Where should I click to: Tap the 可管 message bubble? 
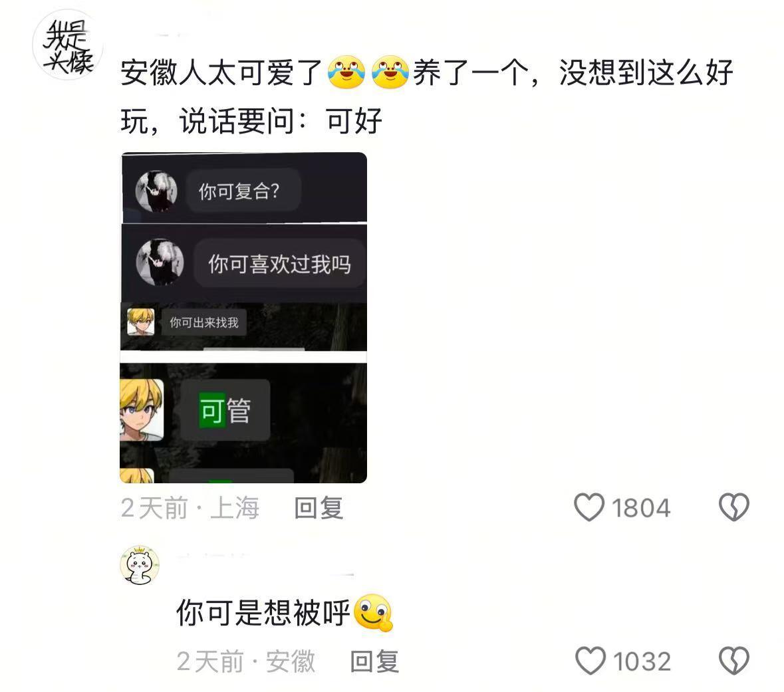coord(225,410)
